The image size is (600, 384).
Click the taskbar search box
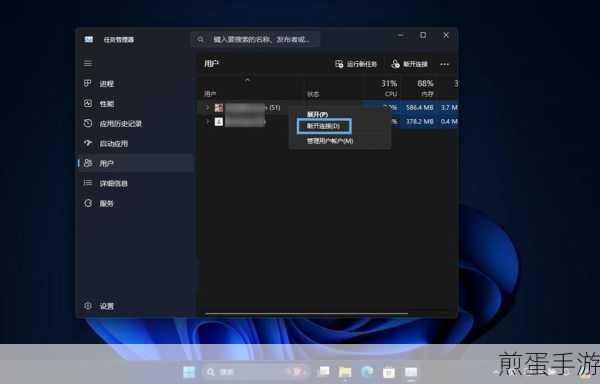tap(256, 372)
